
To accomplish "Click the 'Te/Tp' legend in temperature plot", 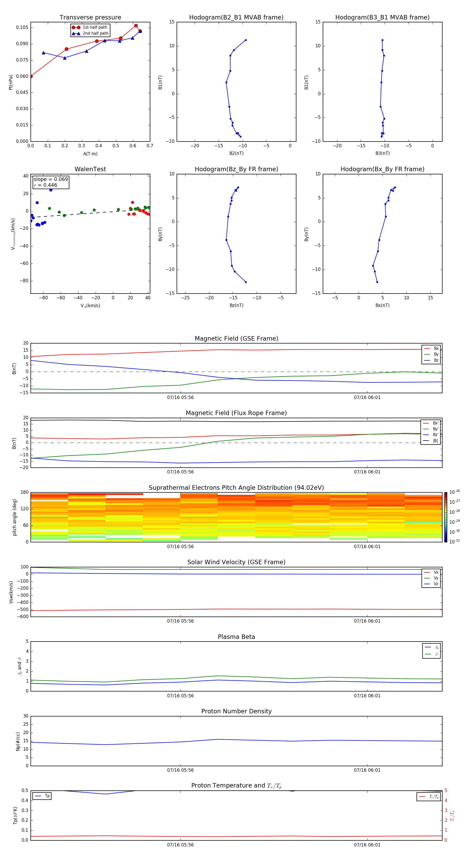I will [429, 797].
